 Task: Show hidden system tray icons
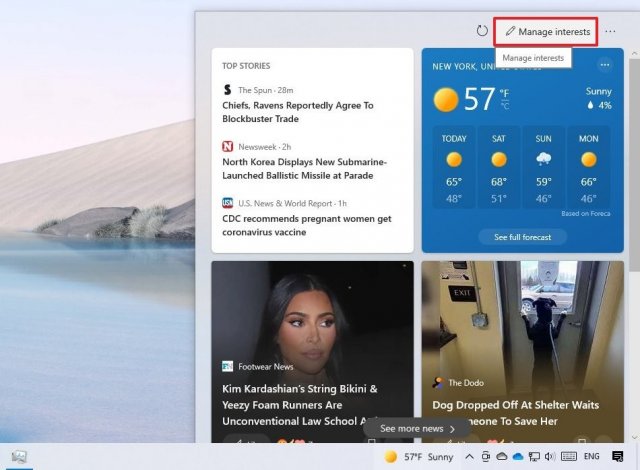tap(469, 457)
